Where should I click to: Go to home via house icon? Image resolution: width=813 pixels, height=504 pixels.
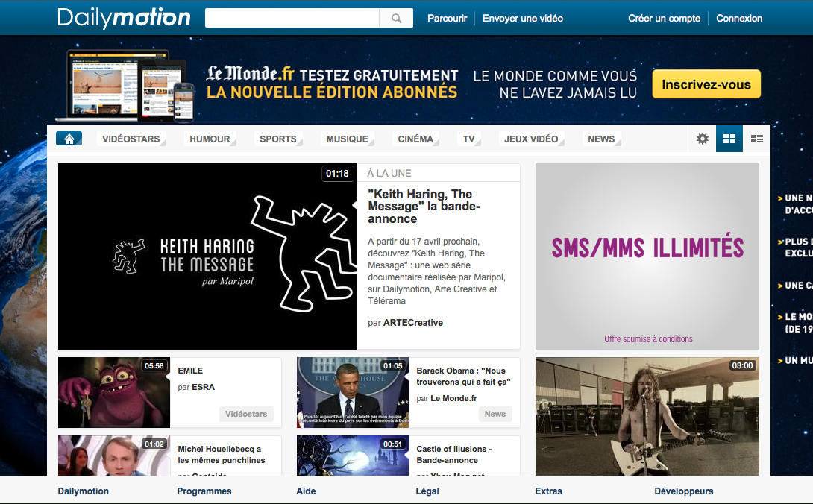pyautogui.click(x=69, y=139)
